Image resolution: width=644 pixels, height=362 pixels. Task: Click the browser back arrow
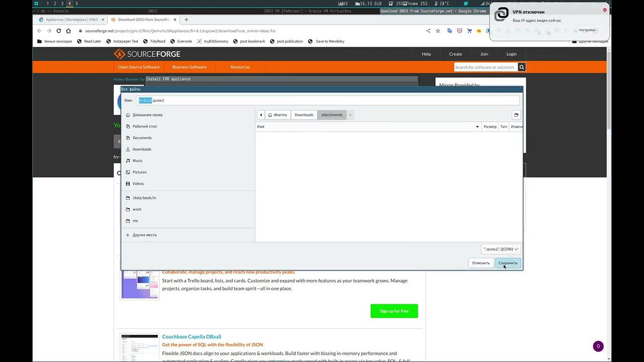(x=40, y=31)
